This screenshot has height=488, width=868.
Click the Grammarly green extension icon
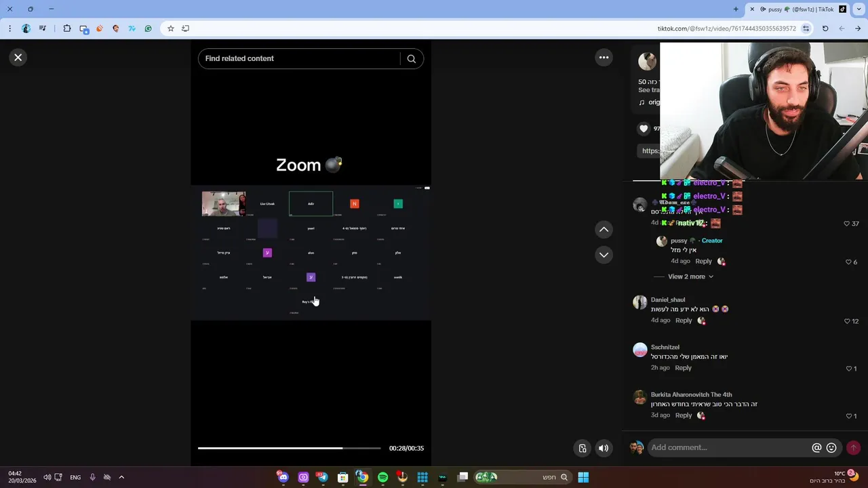(x=148, y=28)
